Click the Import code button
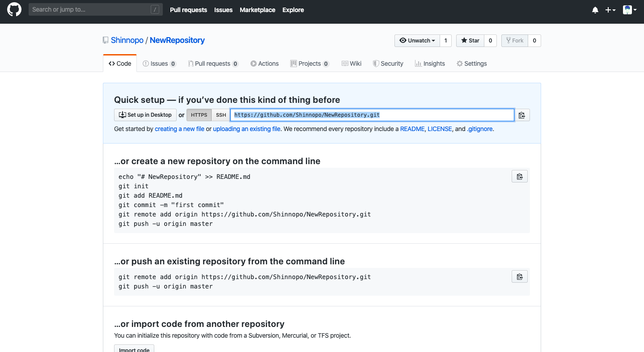644x352 pixels. click(134, 349)
